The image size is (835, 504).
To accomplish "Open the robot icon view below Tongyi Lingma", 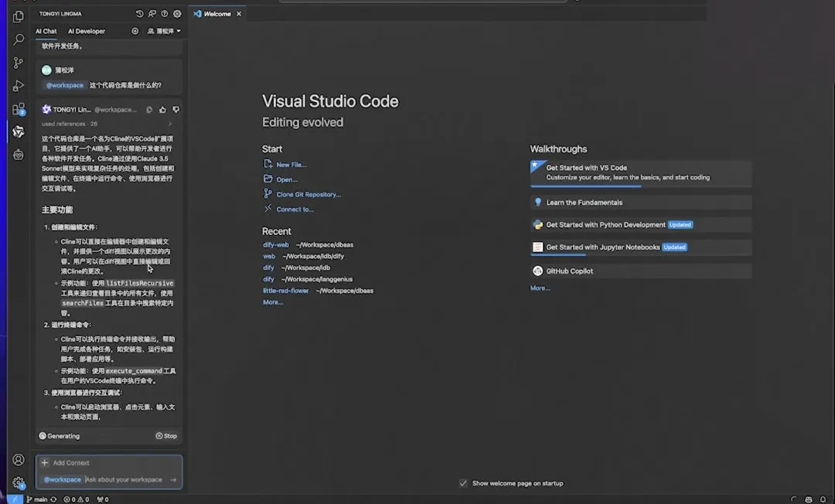I will coord(19,155).
